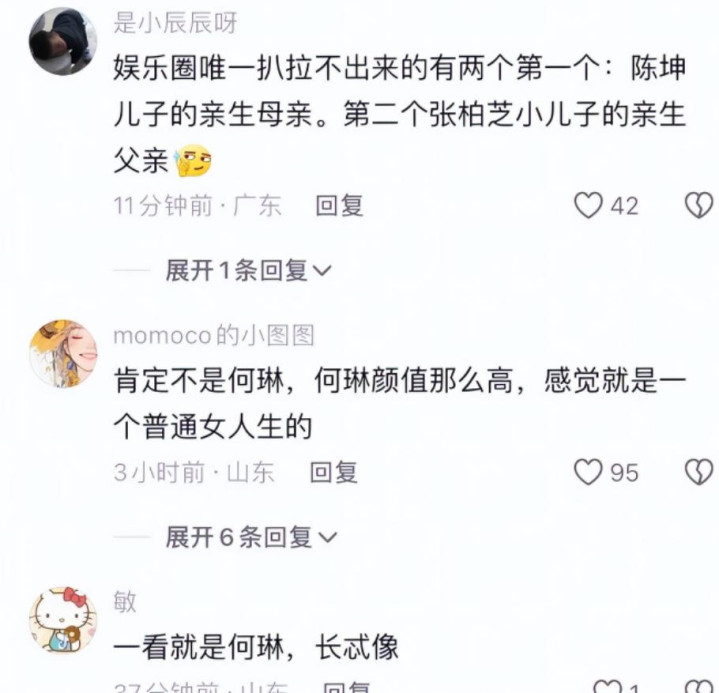Expand 展开1条回复 under first comment
This screenshot has width=719, height=693.
[x=248, y=270]
